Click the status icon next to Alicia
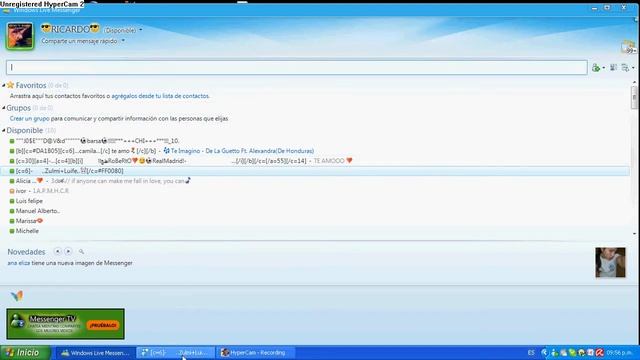 click(x=12, y=181)
